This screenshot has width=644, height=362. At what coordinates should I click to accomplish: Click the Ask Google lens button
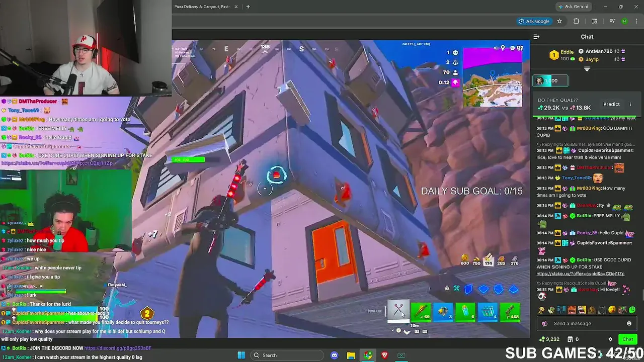[x=534, y=21]
